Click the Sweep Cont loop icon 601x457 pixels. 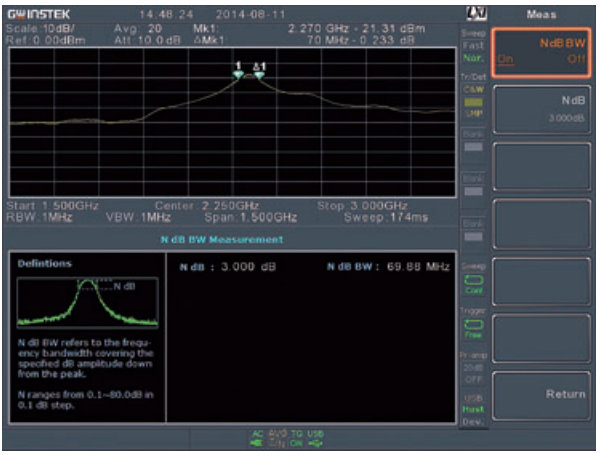(474, 280)
